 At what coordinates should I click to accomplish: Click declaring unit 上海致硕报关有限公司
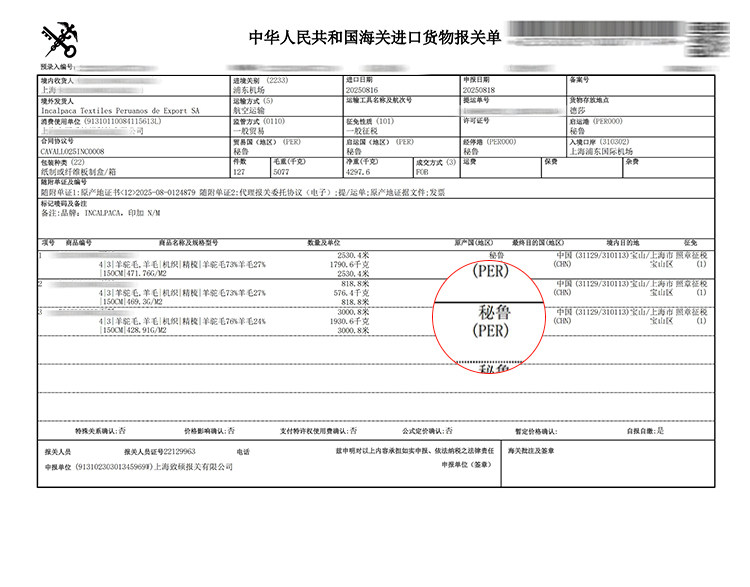coord(193,466)
